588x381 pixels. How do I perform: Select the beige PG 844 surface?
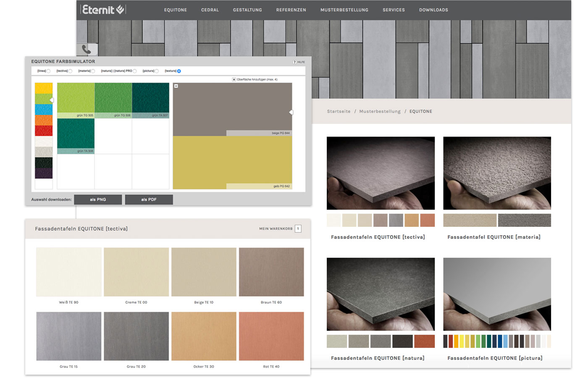click(232, 109)
